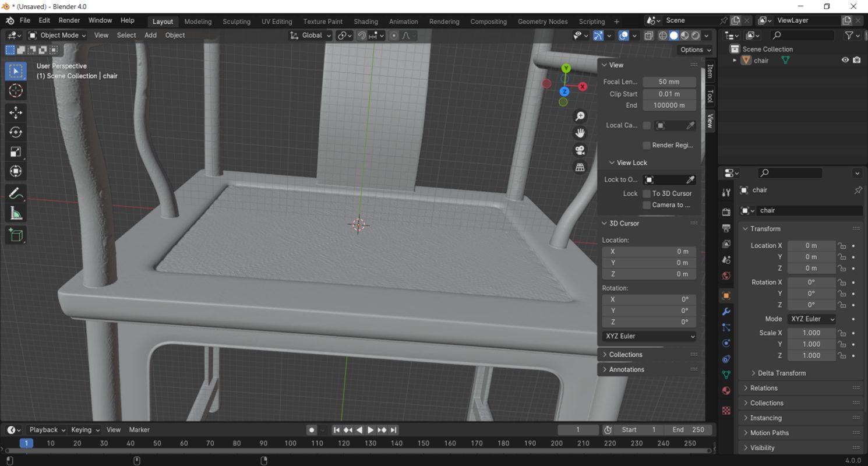Enable Lock Camera to View checkbox
Image resolution: width=868 pixels, height=466 pixels.
point(646,205)
